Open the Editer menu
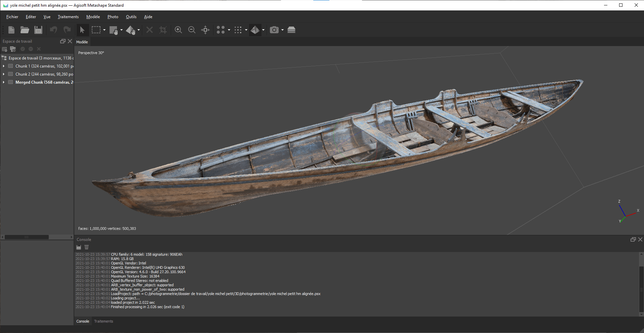This screenshot has height=333, width=644. click(31, 17)
